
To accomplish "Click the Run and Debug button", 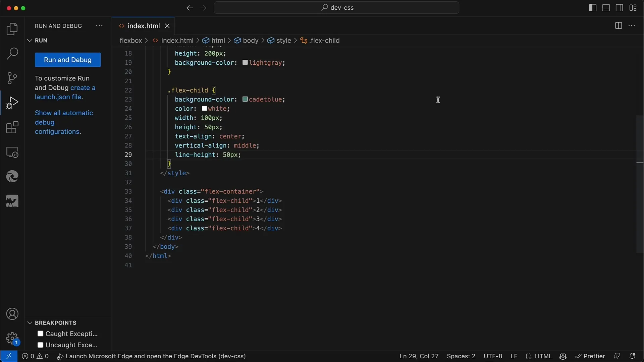I will [68, 60].
